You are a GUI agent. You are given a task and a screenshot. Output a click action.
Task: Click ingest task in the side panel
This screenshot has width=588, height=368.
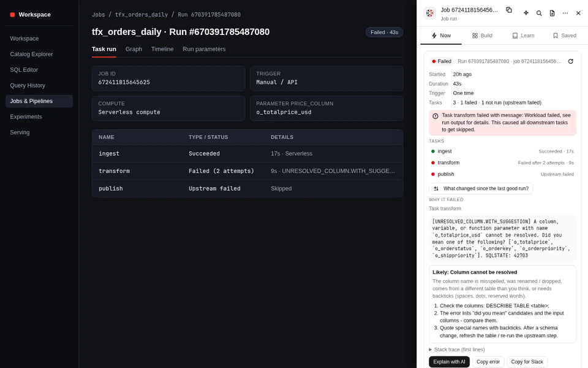pyautogui.click(x=502, y=151)
